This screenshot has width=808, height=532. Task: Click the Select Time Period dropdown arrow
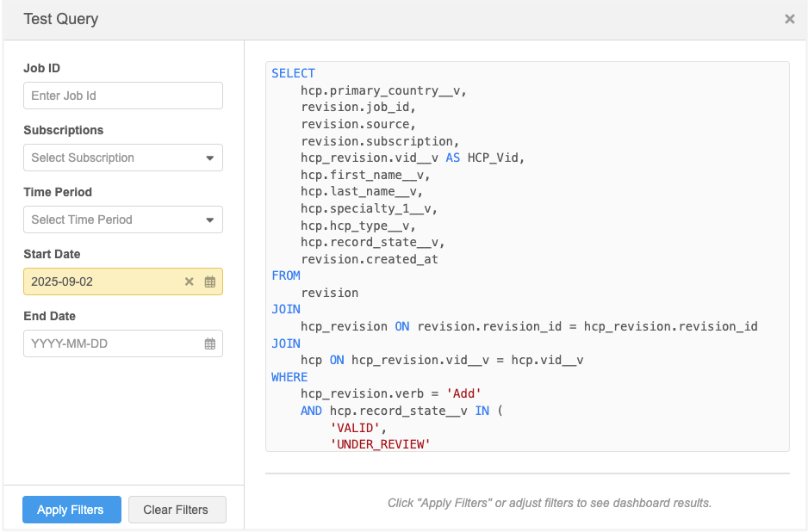(209, 220)
